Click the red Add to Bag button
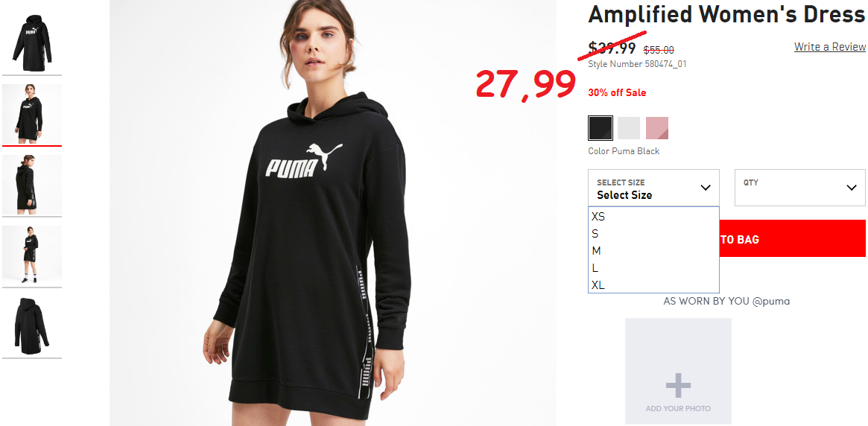The height and width of the screenshot is (426, 868). pos(792,238)
